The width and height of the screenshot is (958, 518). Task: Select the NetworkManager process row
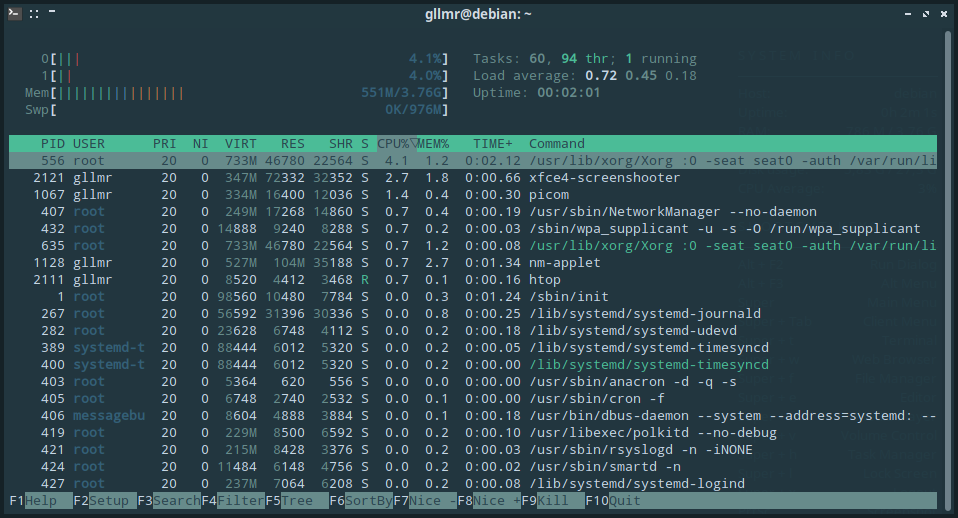tap(473, 212)
